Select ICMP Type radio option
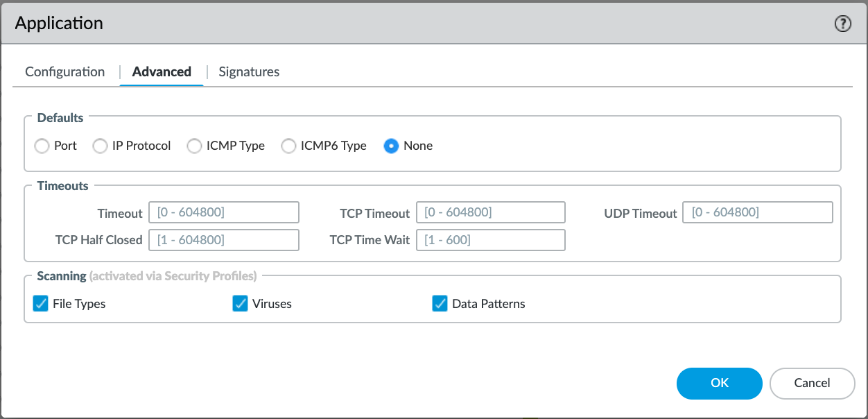868x419 pixels. pyautogui.click(x=195, y=146)
